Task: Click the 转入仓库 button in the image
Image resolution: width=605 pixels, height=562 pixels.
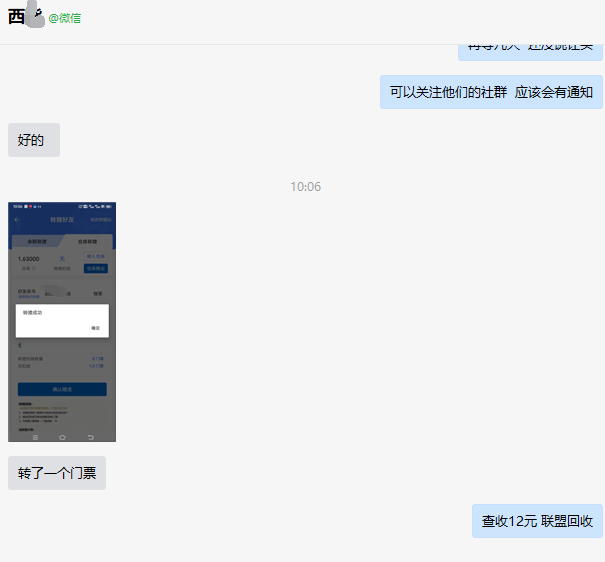Action: [x=96, y=258]
